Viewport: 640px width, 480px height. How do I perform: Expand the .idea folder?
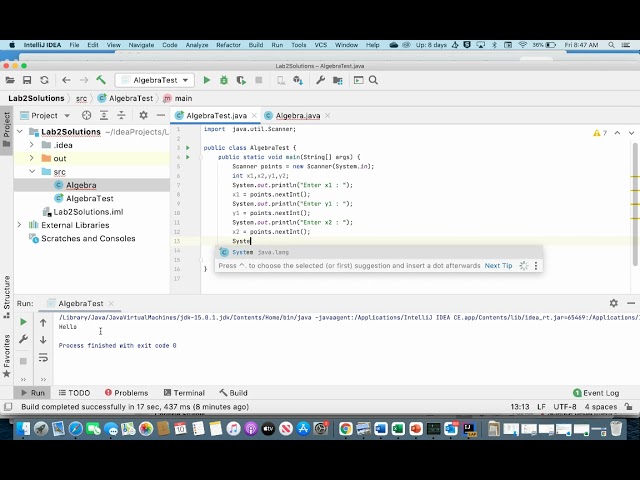coord(31,145)
